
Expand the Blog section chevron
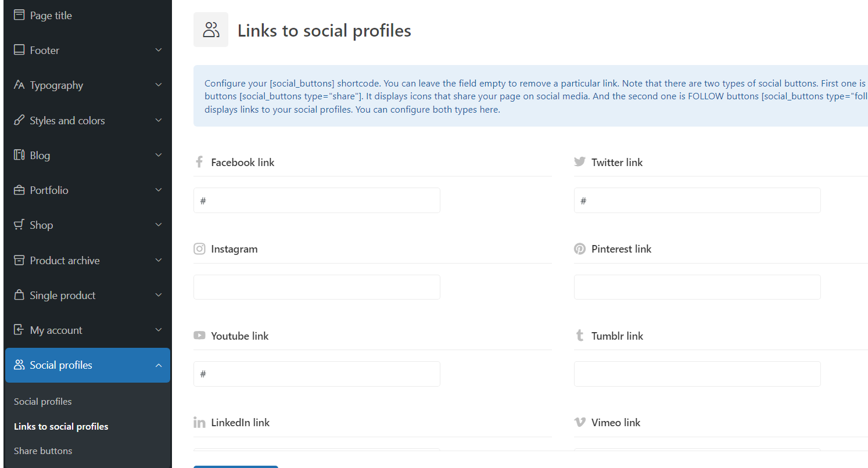(x=159, y=155)
